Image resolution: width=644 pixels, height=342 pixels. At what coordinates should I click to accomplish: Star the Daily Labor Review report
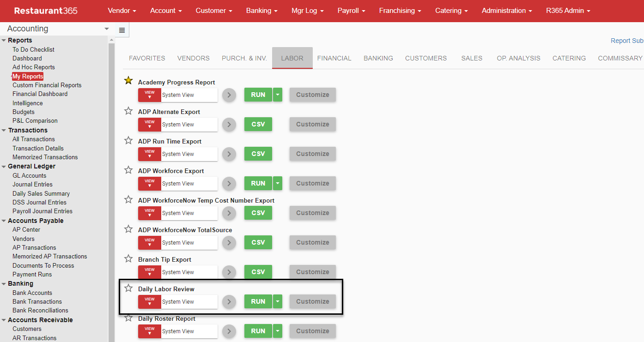128,288
